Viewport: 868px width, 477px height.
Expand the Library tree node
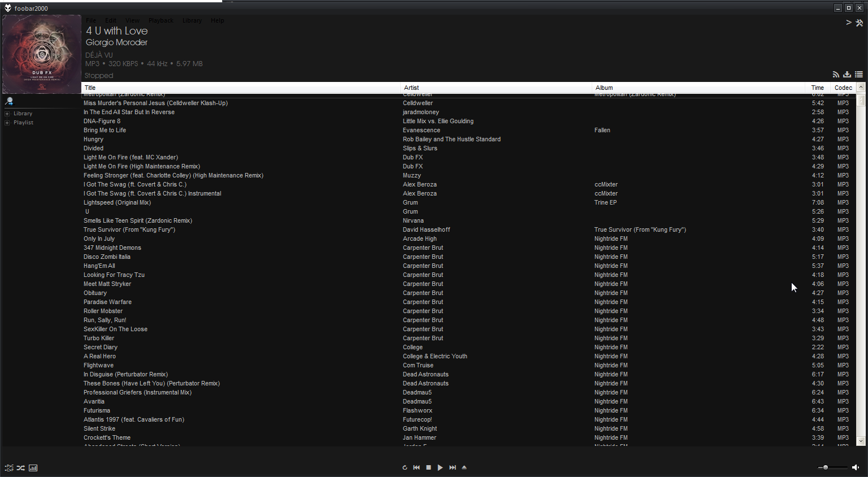[x=7, y=114]
